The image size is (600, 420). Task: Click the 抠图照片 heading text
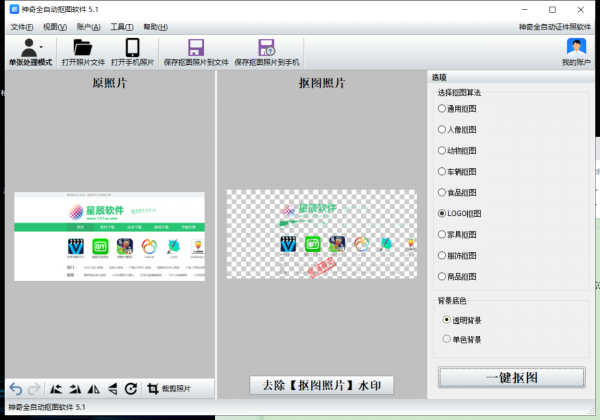click(x=322, y=83)
